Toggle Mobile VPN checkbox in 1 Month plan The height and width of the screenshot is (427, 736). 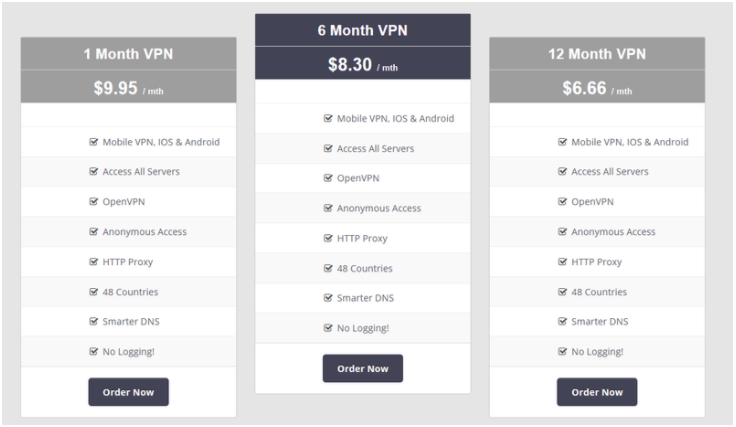[x=93, y=142]
